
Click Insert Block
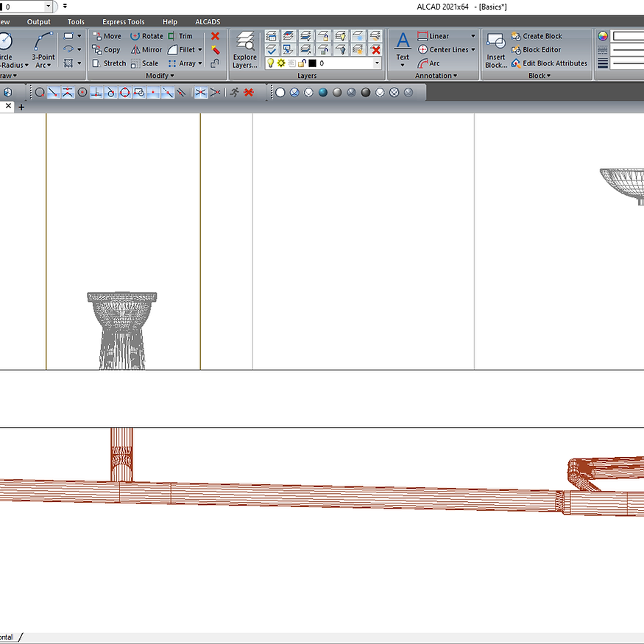[x=496, y=50]
